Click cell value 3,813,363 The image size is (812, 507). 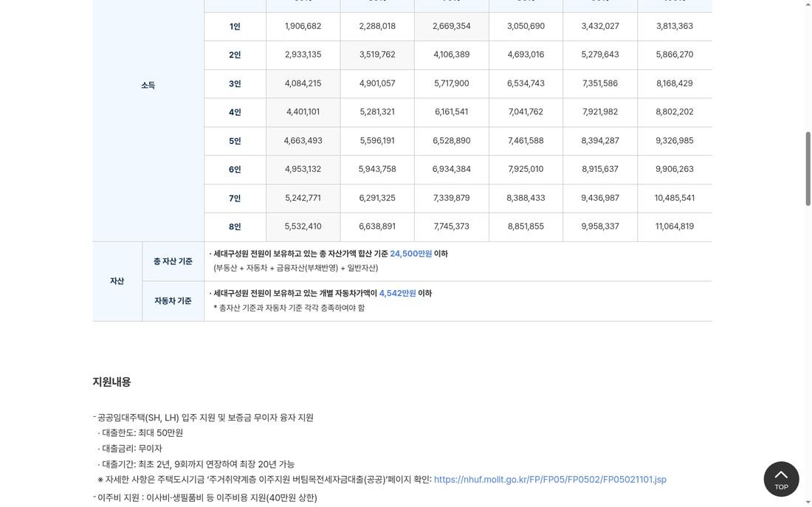pos(674,26)
